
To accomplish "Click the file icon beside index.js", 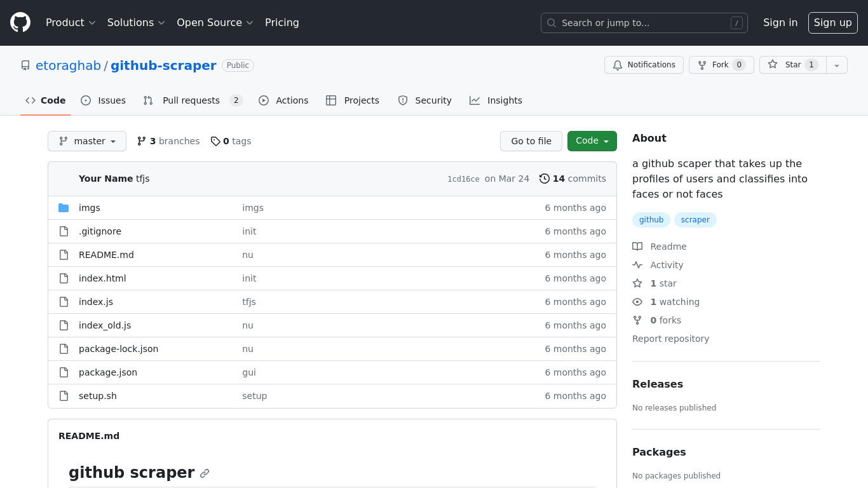I will tap(64, 302).
